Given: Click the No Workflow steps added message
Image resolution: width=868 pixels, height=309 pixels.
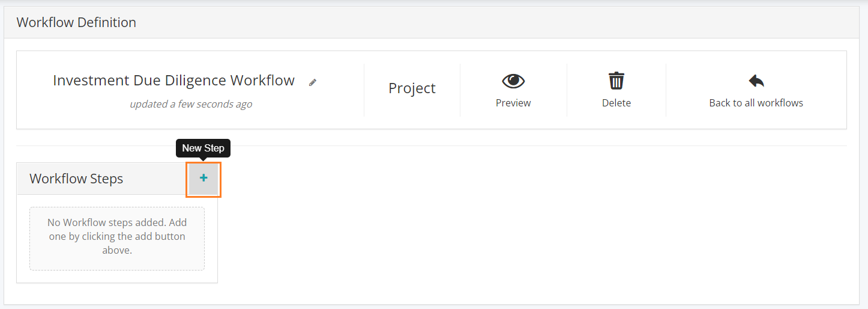Looking at the screenshot, I should pyautogui.click(x=117, y=236).
